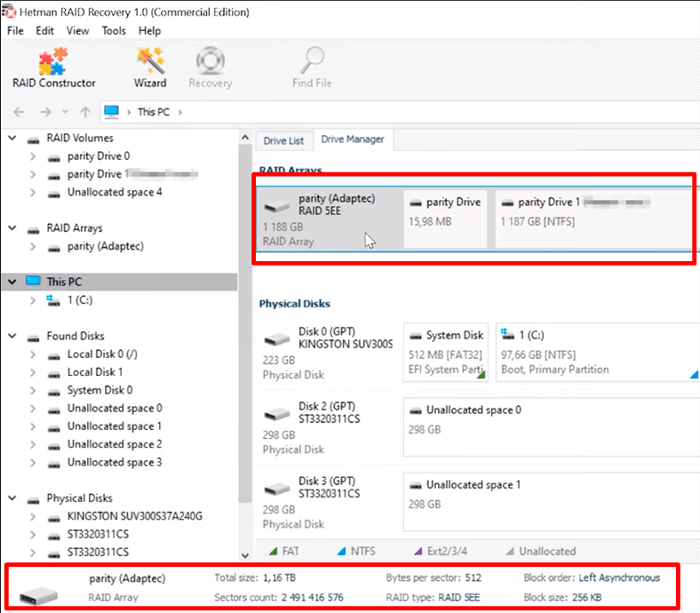Click the Recovery lifebuoy icon
The image size is (700, 613).
pyautogui.click(x=211, y=60)
